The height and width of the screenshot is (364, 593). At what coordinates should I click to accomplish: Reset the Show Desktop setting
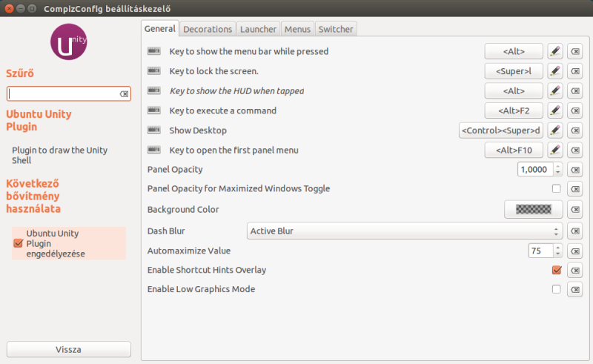coord(575,130)
